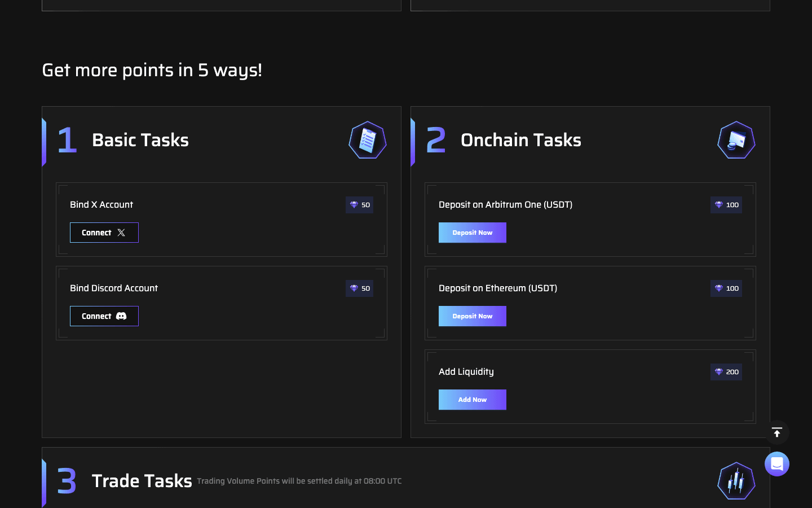Click the 200 points value for Add Liquidity

[732, 372]
